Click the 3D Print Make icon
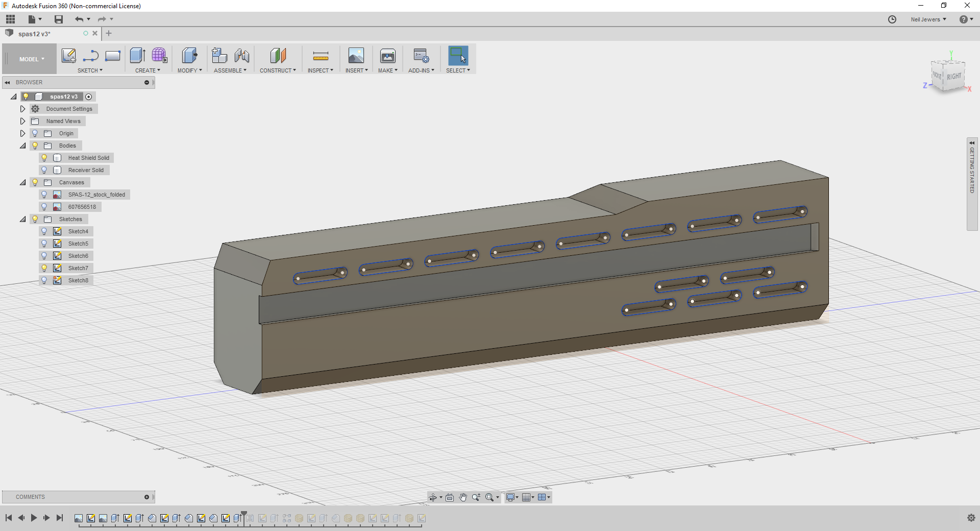 coord(388,56)
